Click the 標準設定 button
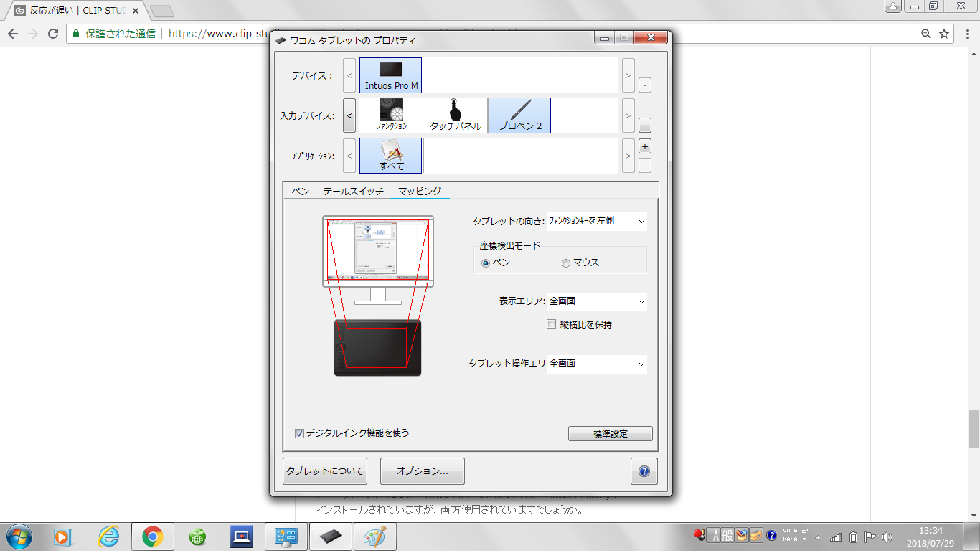 [611, 434]
